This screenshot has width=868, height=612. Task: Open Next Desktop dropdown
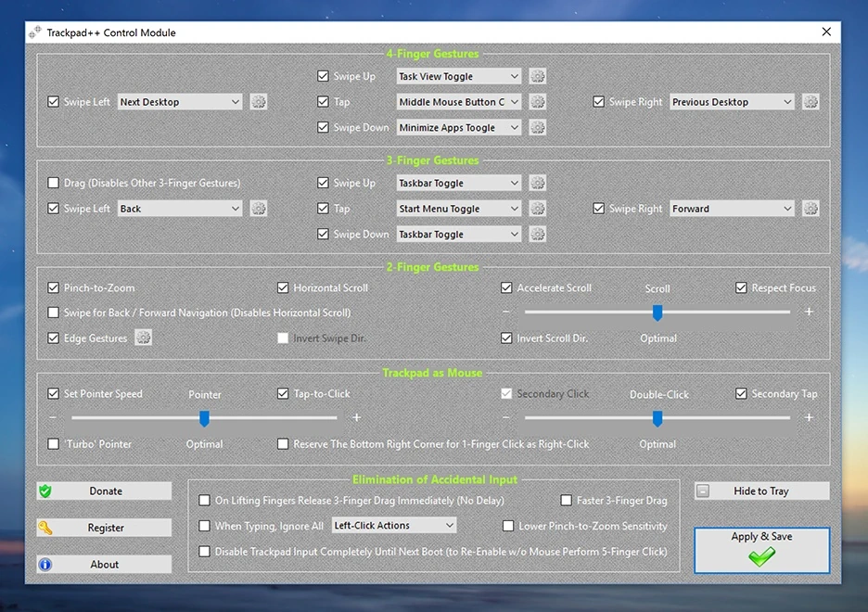(x=180, y=102)
